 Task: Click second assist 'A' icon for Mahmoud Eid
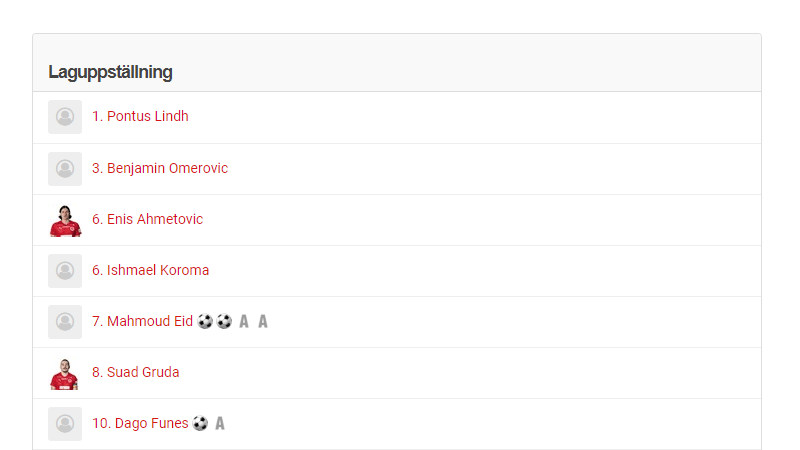tap(263, 322)
